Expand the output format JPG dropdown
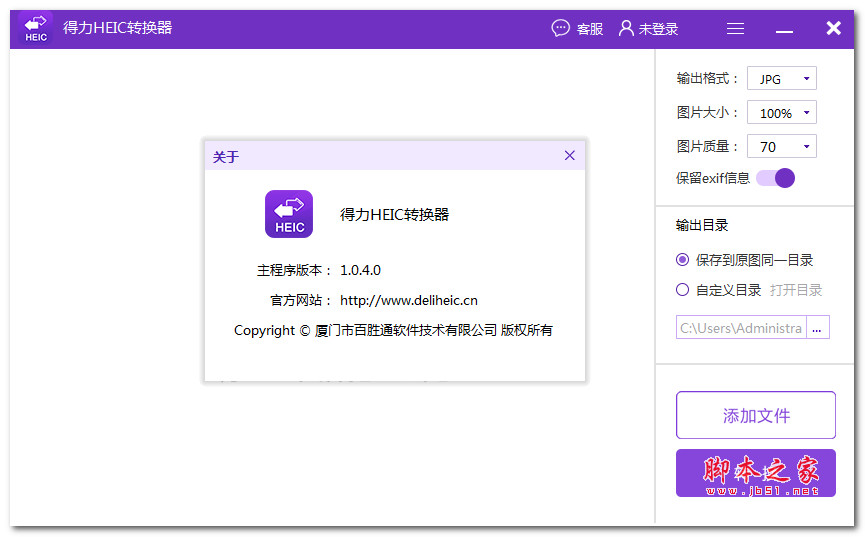 coord(781,79)
